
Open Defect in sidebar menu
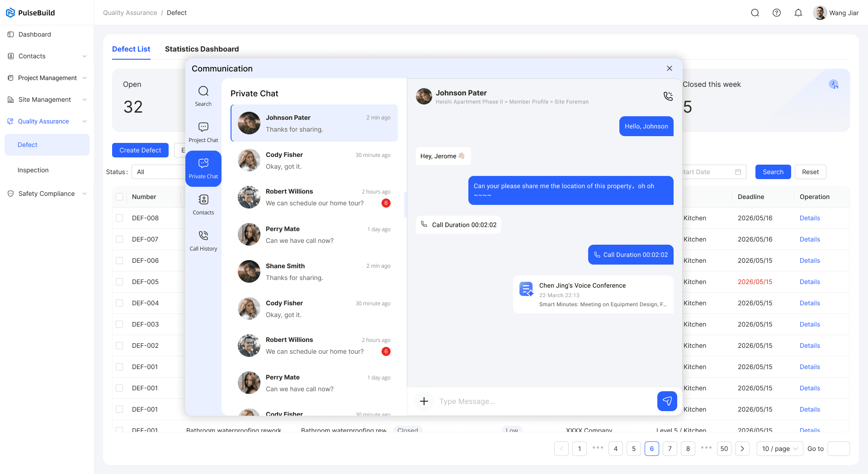click(47, 145)
